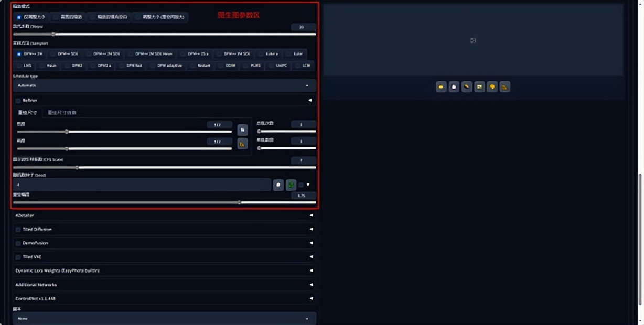Enable the Tiled VAE checkbox
Screen dimensions: 644x325
click(18, 257)
